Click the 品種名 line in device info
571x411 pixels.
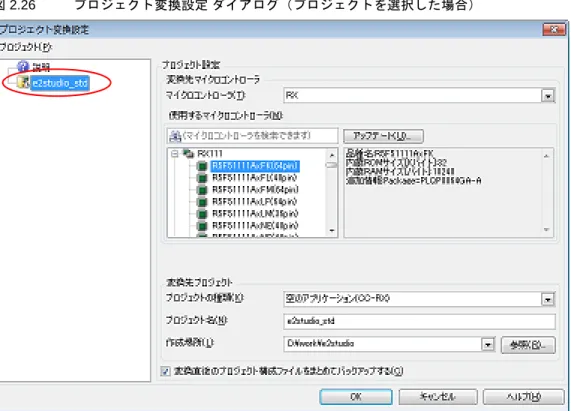(390, 153)
